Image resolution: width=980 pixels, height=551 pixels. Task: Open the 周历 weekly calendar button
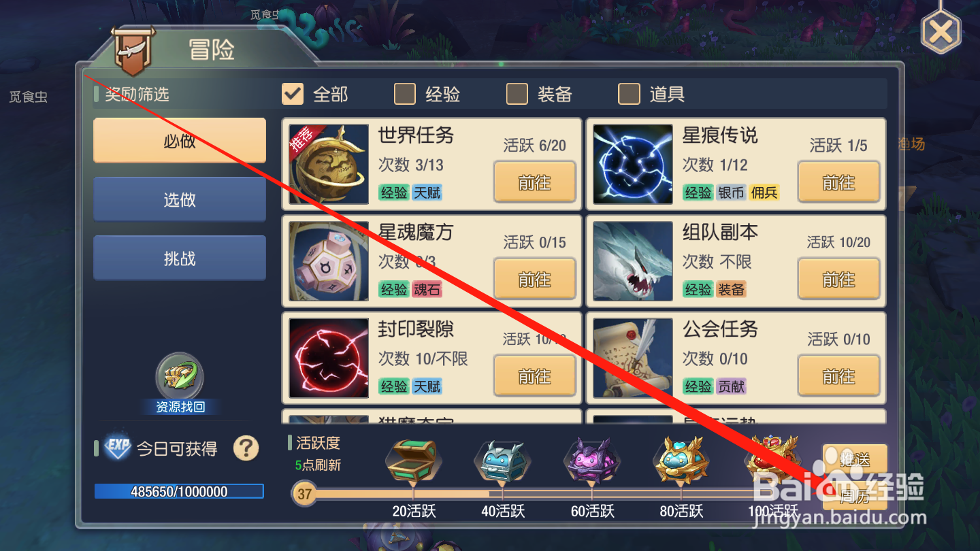click(x=855, y=497)
